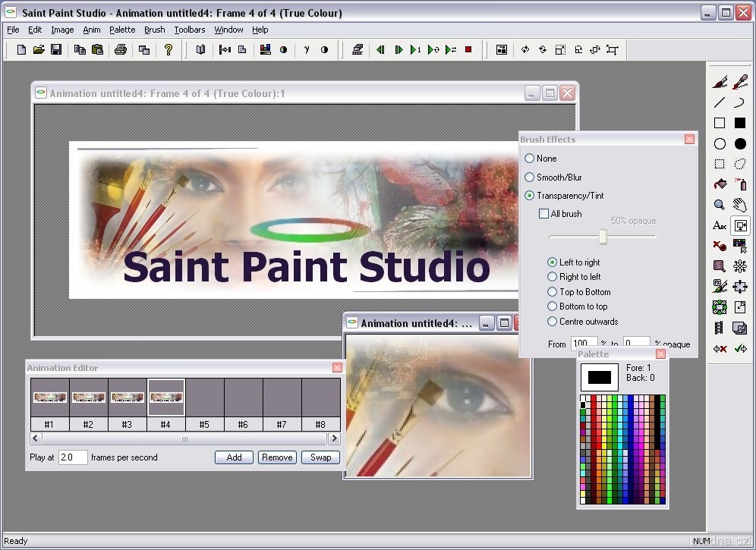Screen dimensions: 756x550
Task: Open the Palette menu
Action: tap(122, 30)
